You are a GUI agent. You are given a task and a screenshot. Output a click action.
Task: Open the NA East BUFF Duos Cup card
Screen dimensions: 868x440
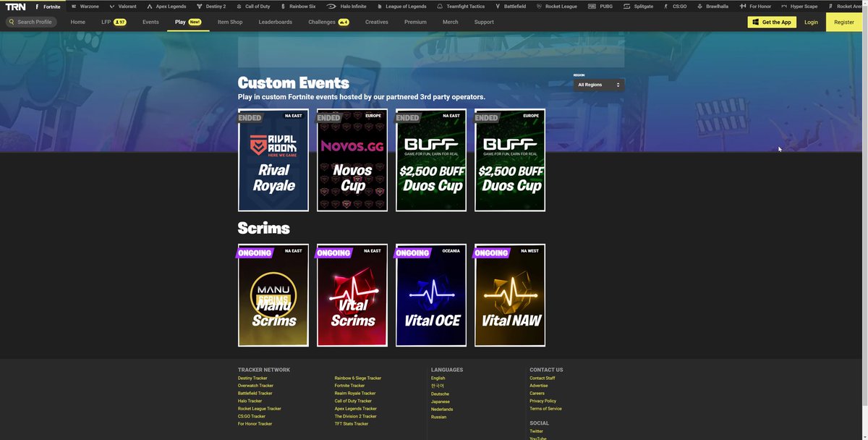pos(431,160)
